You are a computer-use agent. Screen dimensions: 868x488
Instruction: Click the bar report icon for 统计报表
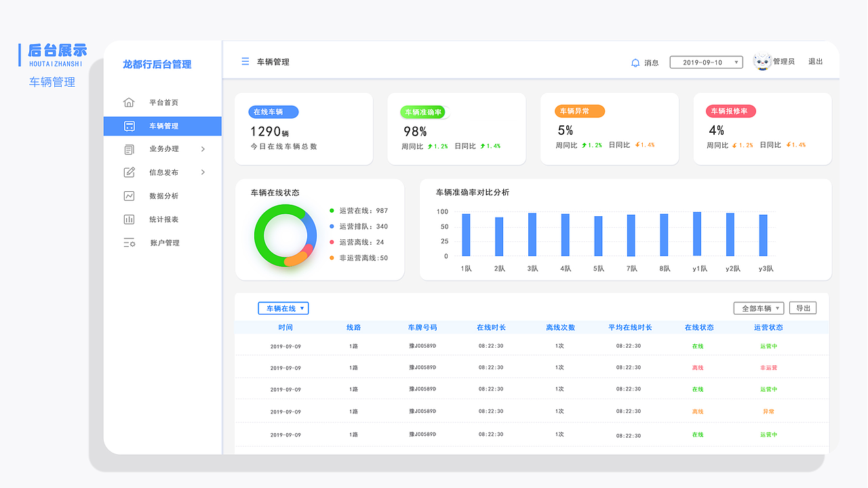pos(129,220)
